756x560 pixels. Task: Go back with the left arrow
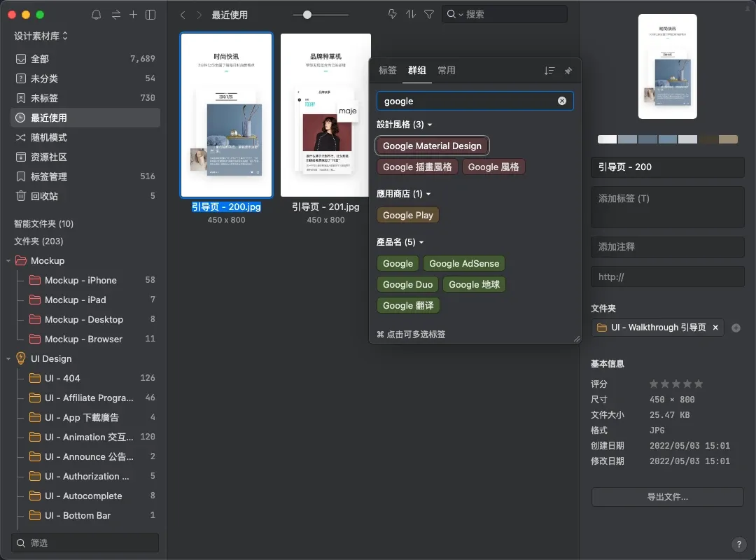tap(183, 15)
